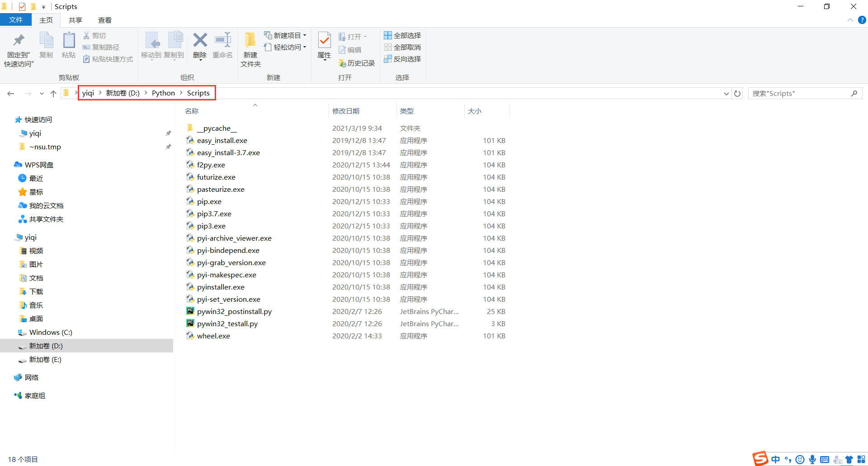The image size is (868, 466).
Task: Click the Cut scissors button
Action: pyautogui.click(x=94, y=35)
